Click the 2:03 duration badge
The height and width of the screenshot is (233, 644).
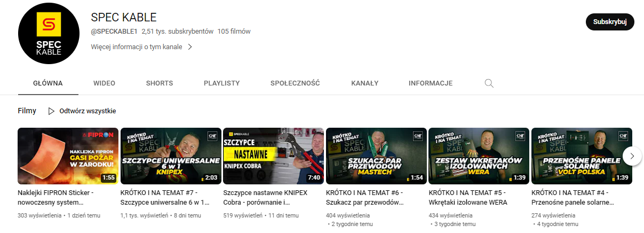pyautogui.click(x=211, y=177)
